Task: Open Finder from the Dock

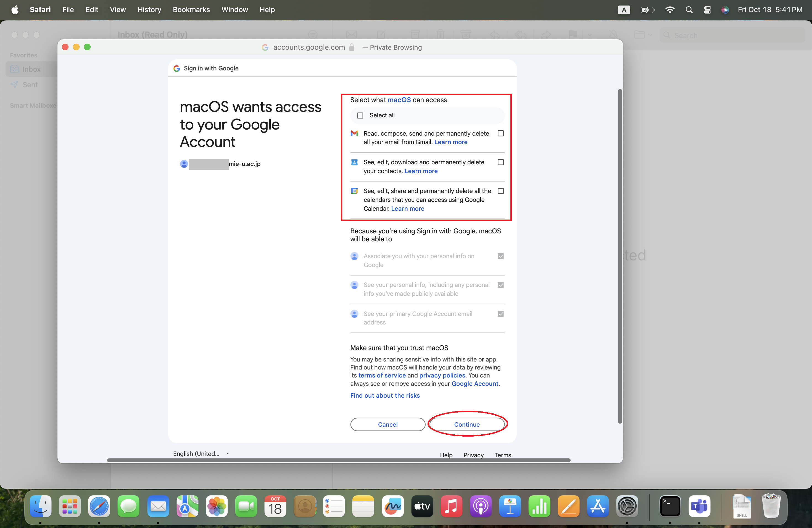Action: pyautogui.click(x=41, y=506)
